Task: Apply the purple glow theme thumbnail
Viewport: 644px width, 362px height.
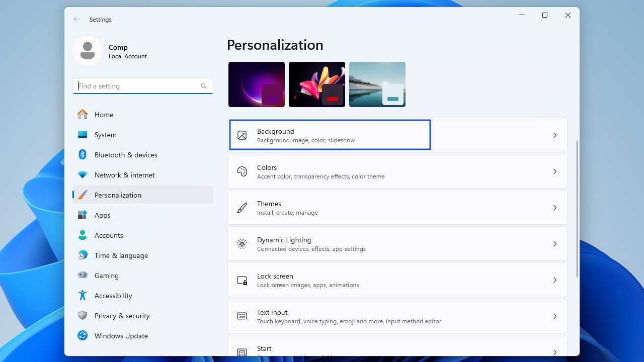Action: (x=257, y=84)
